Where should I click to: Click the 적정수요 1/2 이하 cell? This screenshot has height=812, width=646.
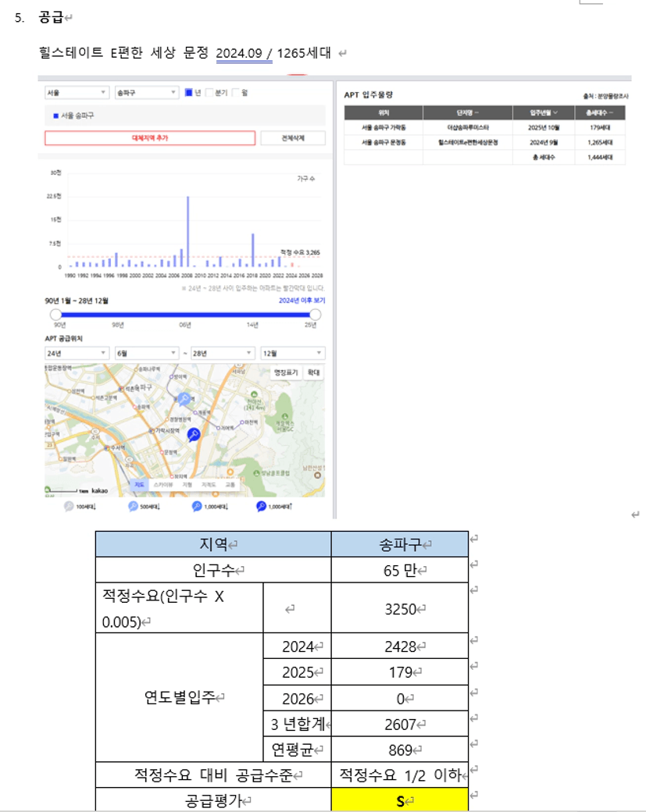tap(400, 775)
